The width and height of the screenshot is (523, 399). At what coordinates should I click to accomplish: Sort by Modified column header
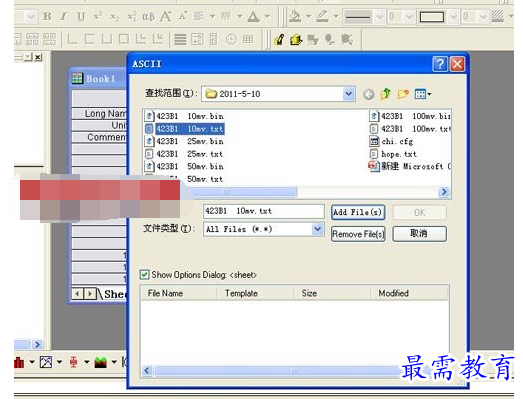click(409, 293)
